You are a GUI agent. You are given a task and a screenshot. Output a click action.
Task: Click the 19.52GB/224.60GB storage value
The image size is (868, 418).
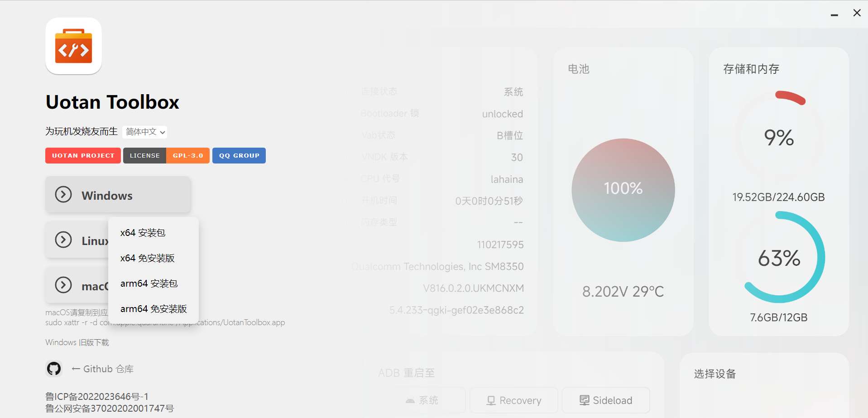(779, 197)
